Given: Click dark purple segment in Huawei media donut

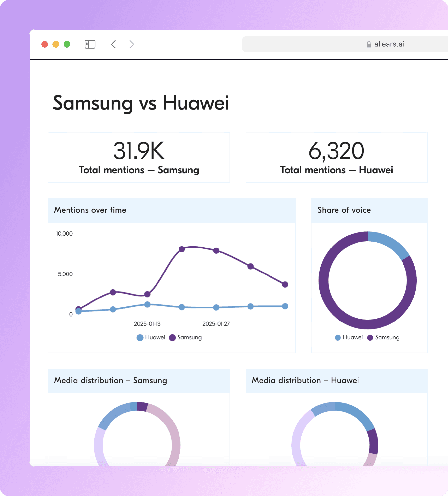Looking at the screenshot, I should coord(373,442).
